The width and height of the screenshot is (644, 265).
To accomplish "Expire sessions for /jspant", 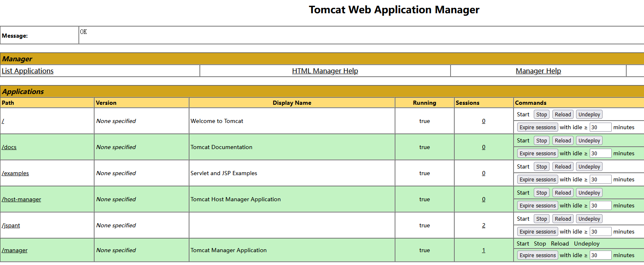I will (x=537, y=231).
